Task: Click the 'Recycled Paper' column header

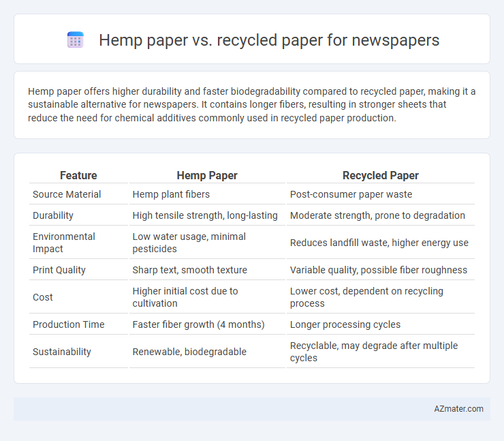Action: (381, 175)
